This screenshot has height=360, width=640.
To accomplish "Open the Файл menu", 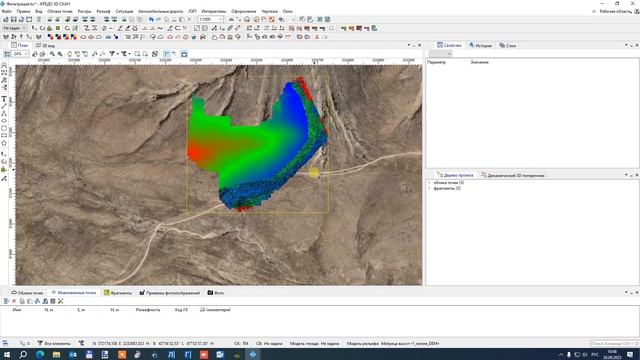I will pyautogui.click(x=7, y=11).
